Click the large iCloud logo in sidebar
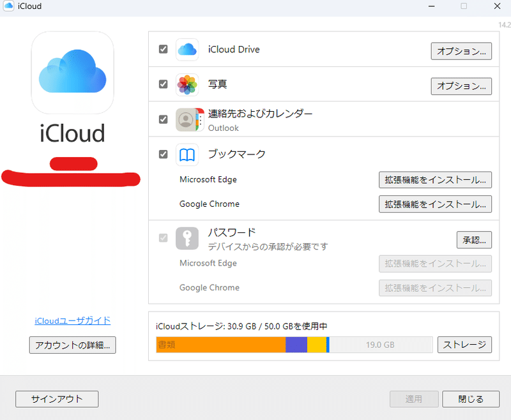511x420 pixels. (x=72, y=72)
